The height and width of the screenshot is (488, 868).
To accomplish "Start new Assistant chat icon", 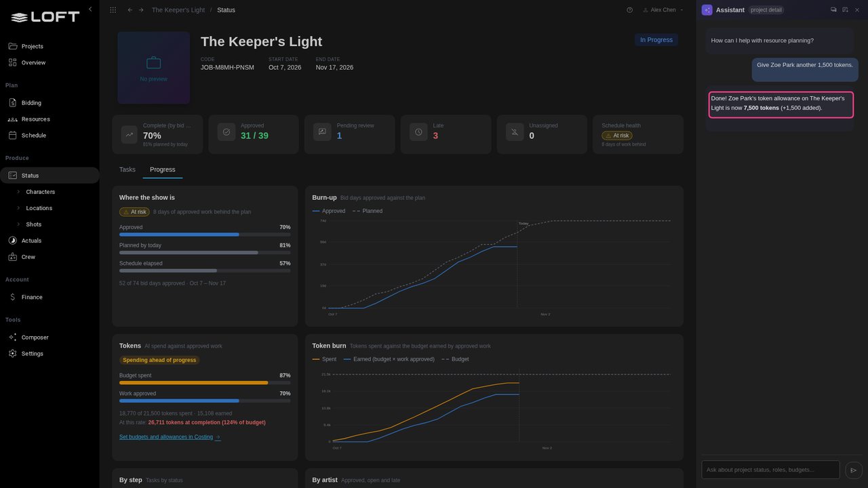I will tap(845, 9).
